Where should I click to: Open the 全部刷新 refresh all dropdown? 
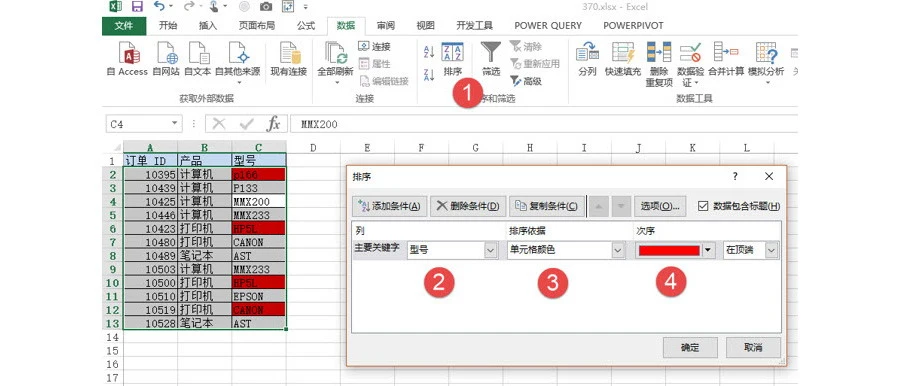point(336,83)
